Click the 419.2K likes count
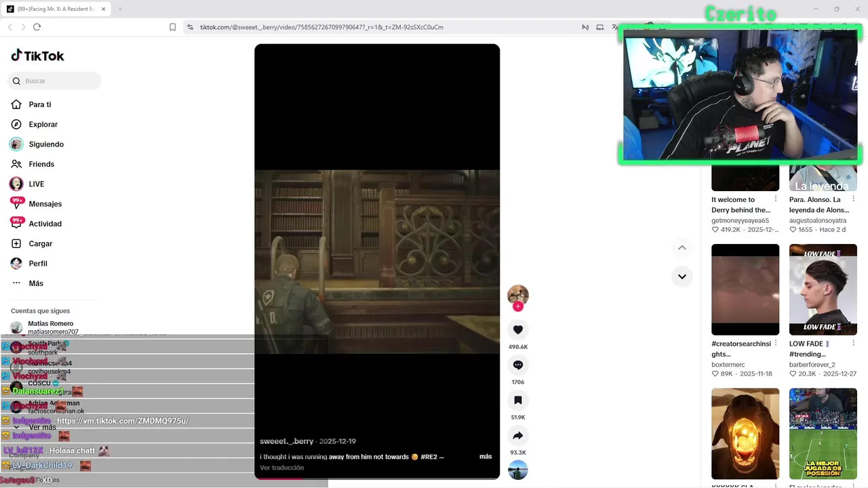The image size is (868, 488). [730, 230]
